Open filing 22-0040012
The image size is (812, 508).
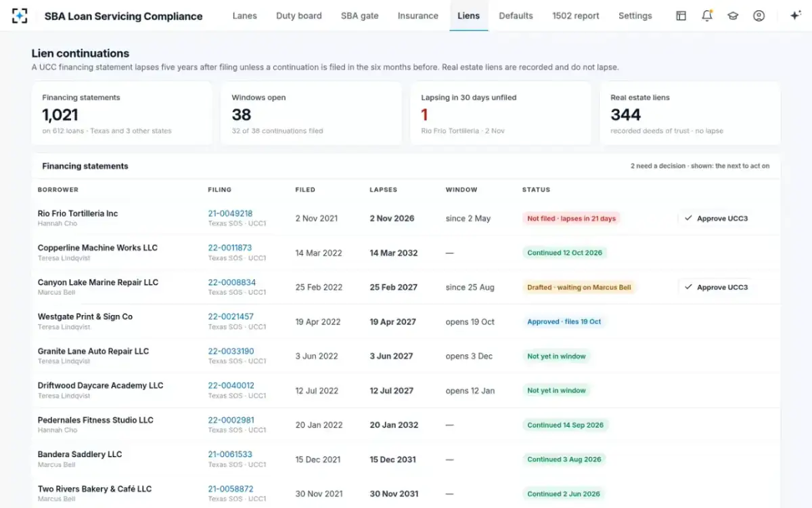coord(231,385)
